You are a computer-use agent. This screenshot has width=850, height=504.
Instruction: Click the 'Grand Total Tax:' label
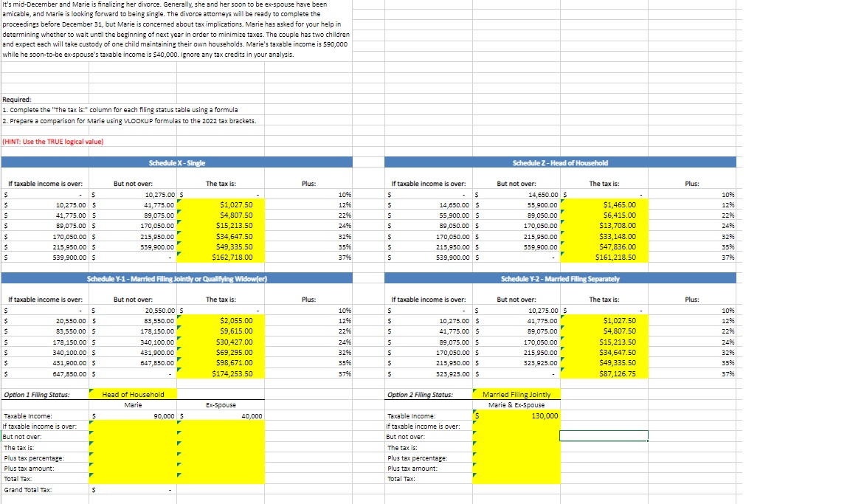tap(28, 490)
